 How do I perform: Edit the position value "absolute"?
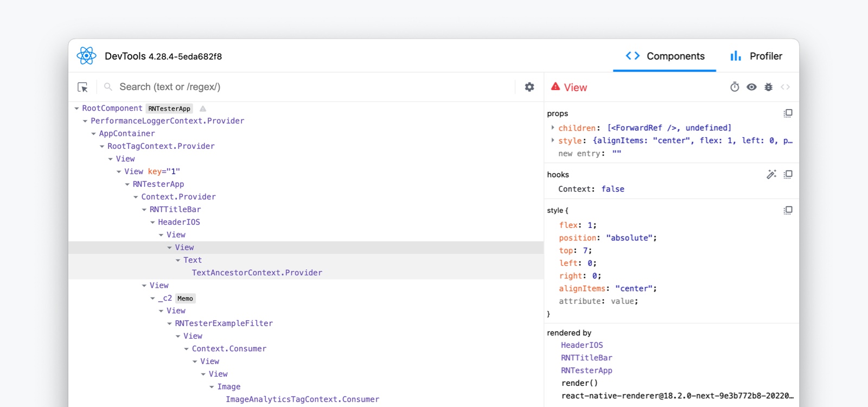[x=629, y=238]
